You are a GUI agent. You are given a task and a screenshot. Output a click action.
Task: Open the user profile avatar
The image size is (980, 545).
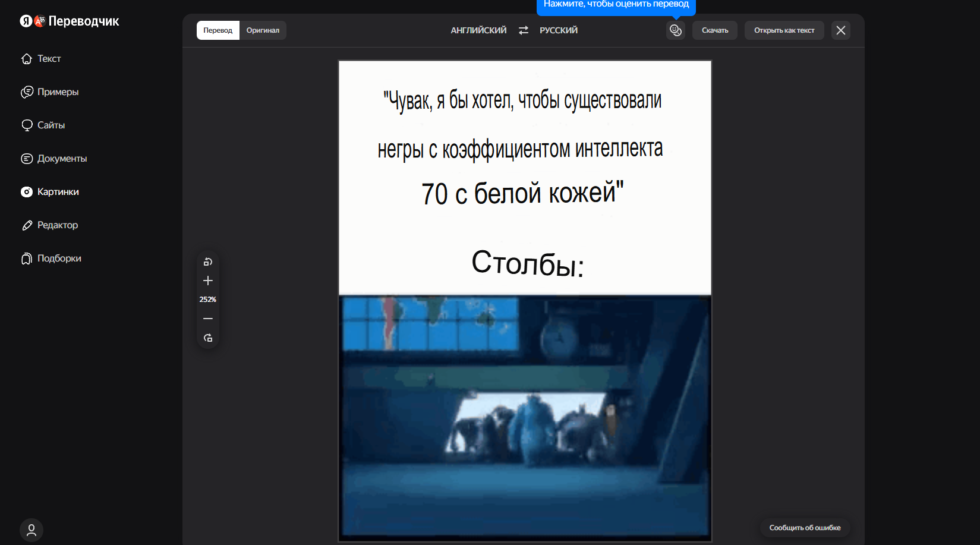click(x=31, y=530)
